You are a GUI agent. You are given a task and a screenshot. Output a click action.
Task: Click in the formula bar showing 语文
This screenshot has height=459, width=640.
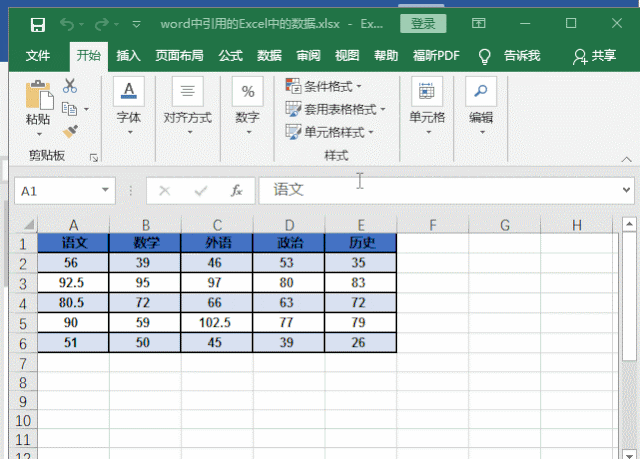(x=440, y=190)
